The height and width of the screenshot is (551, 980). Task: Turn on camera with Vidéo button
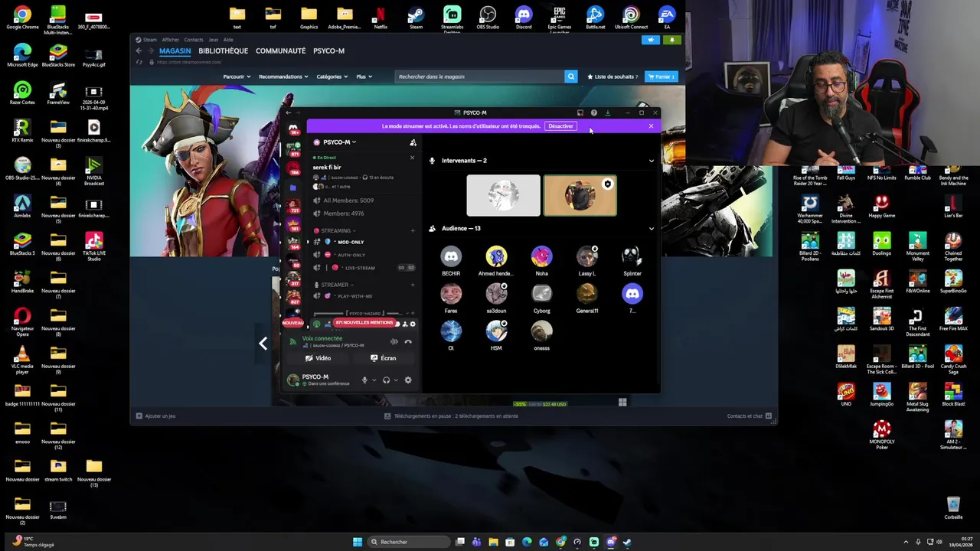[x=318, y=358]
